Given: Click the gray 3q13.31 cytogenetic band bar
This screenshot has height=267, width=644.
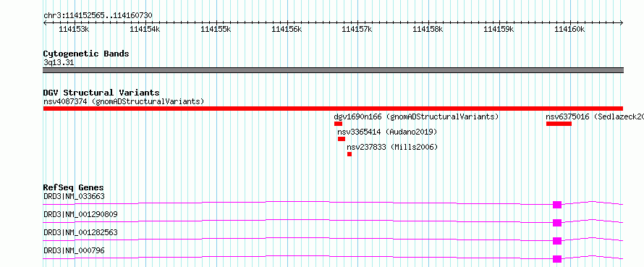Looking at the screenshot, I should coord(333,70).
